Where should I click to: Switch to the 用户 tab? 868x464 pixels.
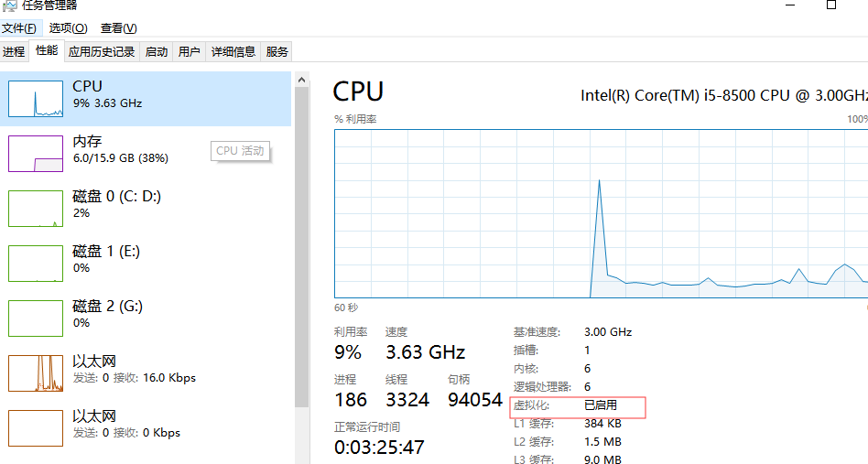[x=190, y=52]
